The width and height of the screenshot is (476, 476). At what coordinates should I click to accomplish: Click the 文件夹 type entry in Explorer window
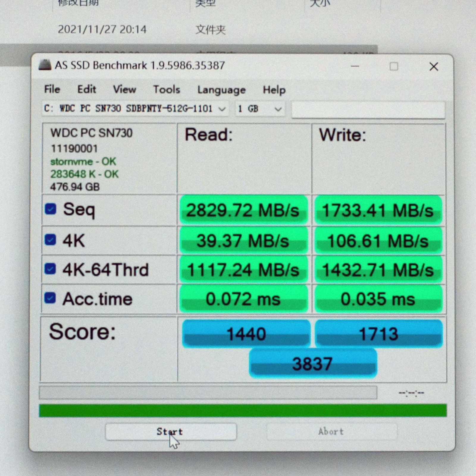tap(211, 30)
